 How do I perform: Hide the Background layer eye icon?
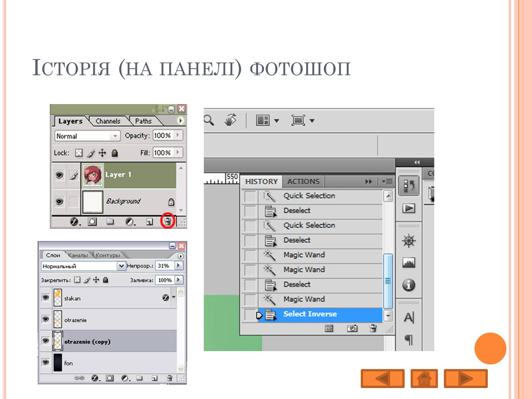pos(60,201)
